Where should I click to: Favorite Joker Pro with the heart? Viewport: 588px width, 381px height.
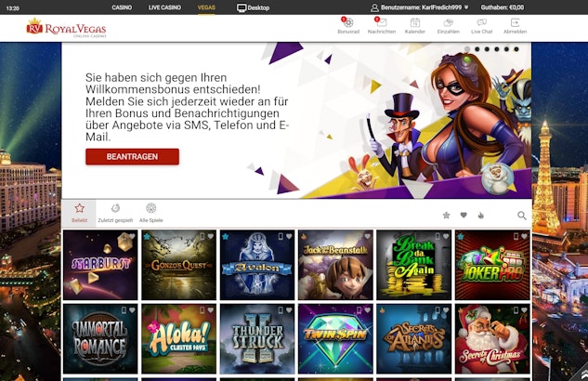(524, 236)
